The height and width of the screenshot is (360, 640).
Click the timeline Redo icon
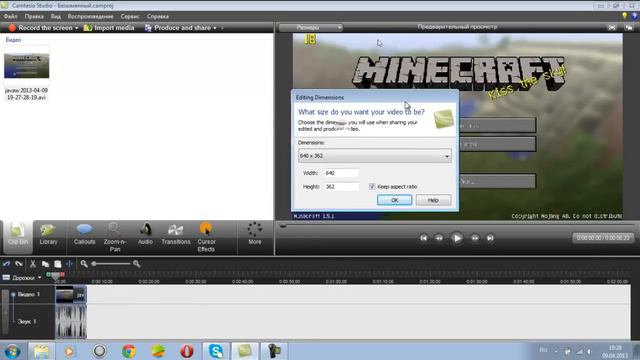click(x=19, y=264)
